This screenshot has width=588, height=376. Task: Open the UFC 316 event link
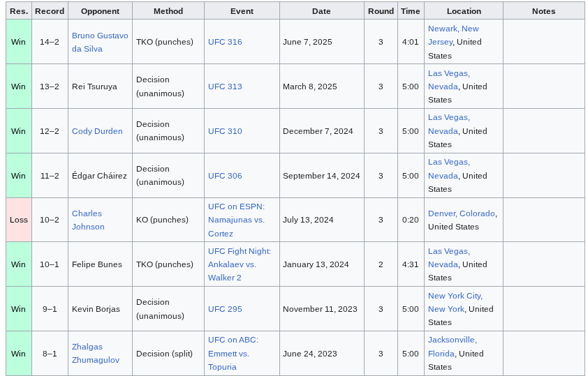225,42
